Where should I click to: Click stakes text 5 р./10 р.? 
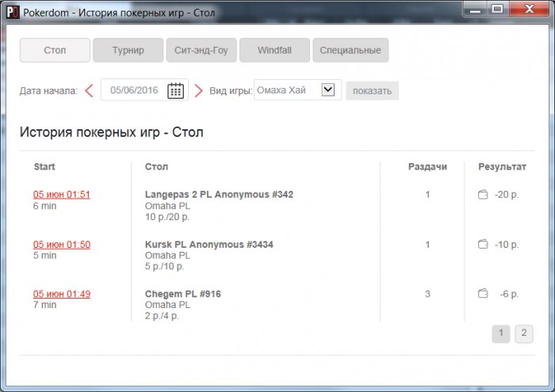tap(165, 266)
